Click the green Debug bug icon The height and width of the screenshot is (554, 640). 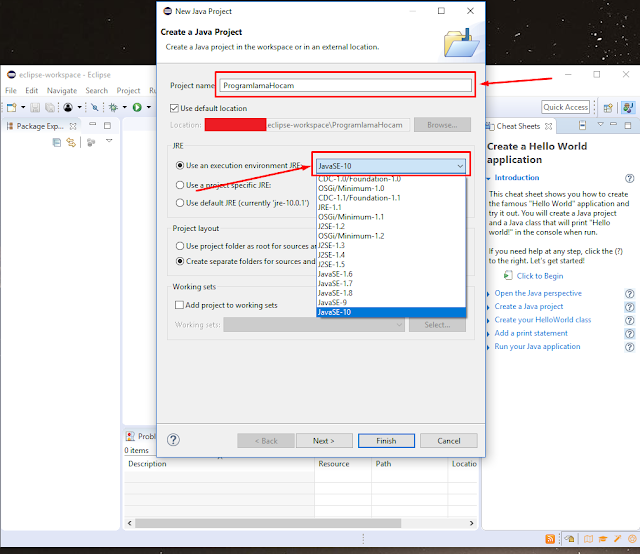(x=113, y=107)
